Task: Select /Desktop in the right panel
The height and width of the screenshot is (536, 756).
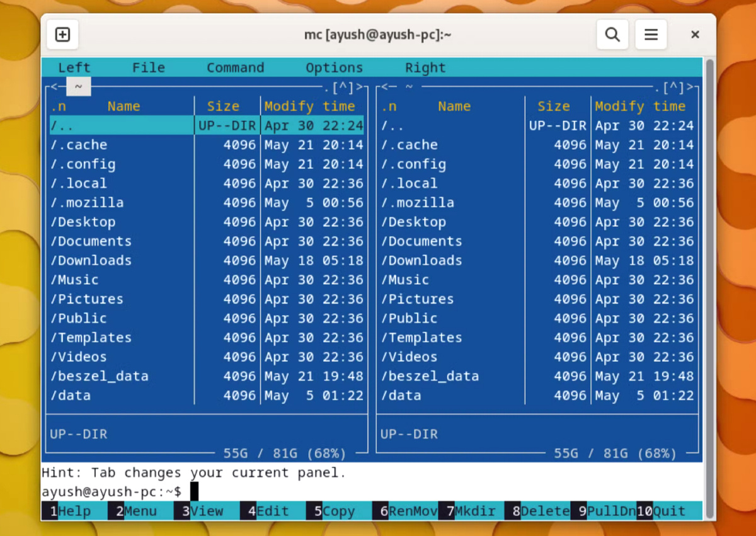Action: click(537, 222)
